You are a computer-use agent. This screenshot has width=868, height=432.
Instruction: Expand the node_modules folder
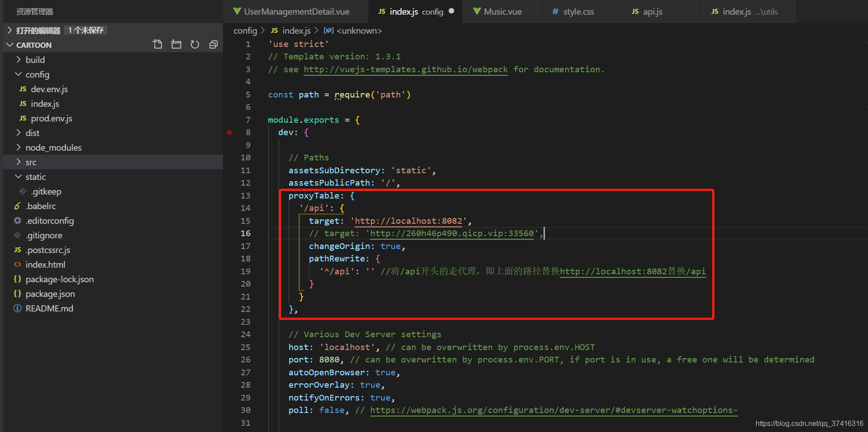tap(18, 147)
